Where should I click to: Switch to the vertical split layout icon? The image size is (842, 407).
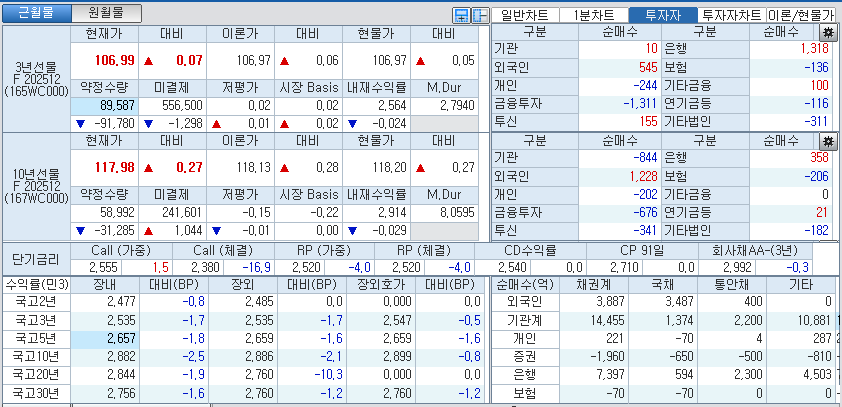click(x=479, y=15)
